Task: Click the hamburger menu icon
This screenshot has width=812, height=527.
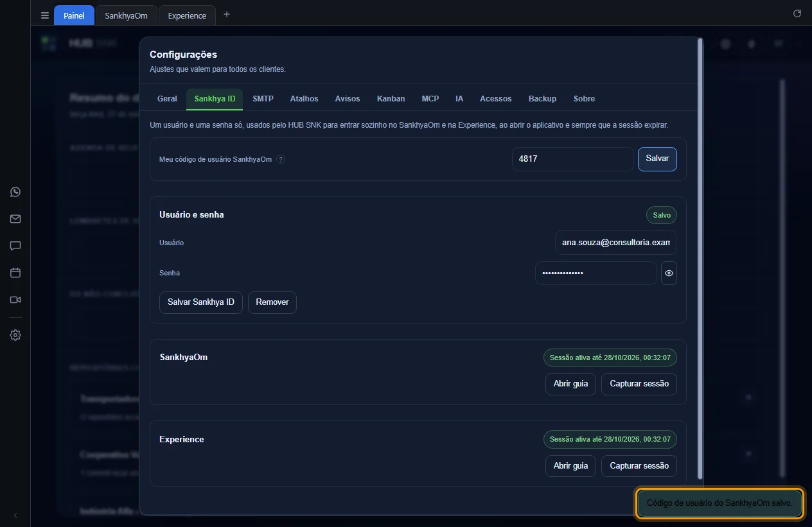Action: (45, 15)
